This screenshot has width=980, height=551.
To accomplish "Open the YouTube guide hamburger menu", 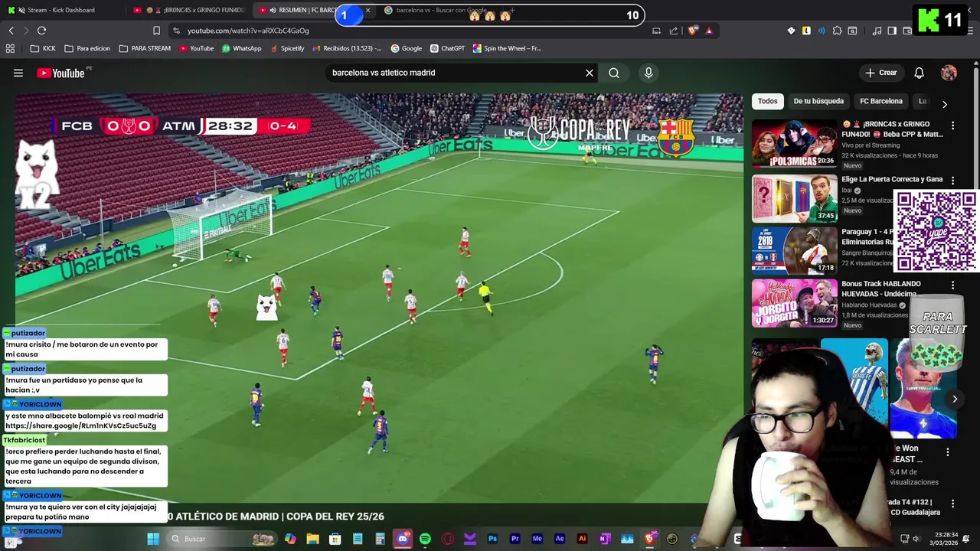I will 18,73.
